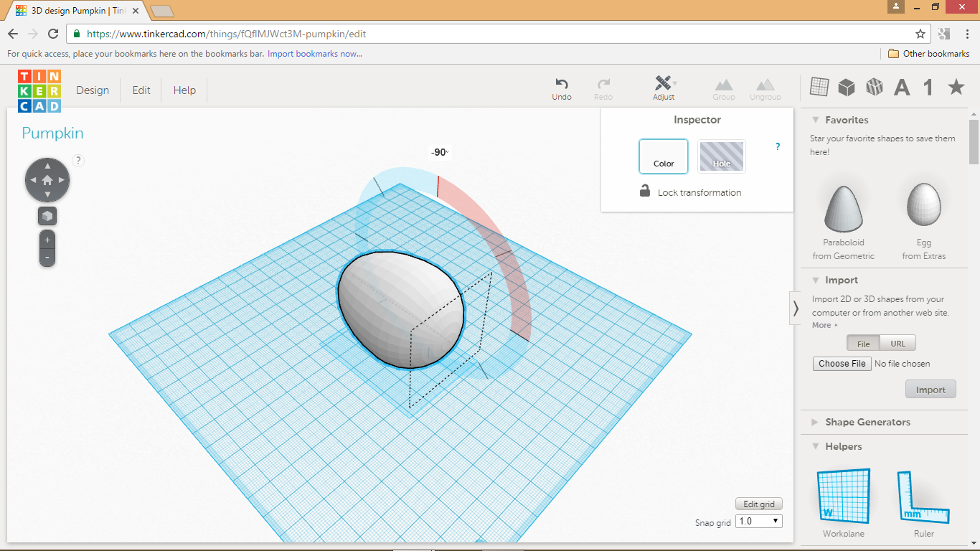Select the striped hole shapes icon
This screenshot has width=980, height=551.
(x=875, y=87)
